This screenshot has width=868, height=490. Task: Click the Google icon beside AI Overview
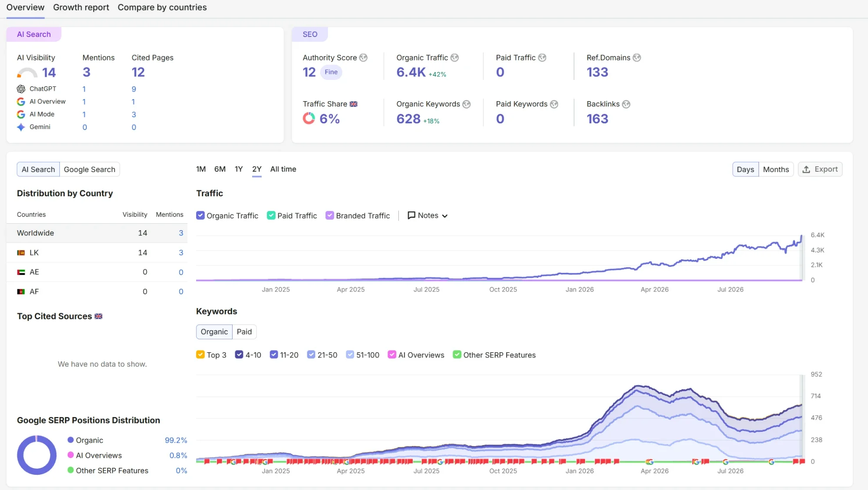pyautogui.click(x=21, y=102)
